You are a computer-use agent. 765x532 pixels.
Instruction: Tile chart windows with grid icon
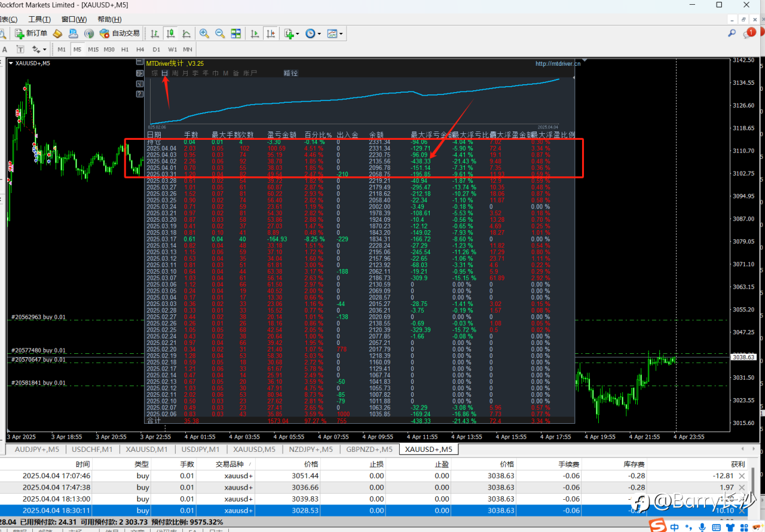click(235, 33)
